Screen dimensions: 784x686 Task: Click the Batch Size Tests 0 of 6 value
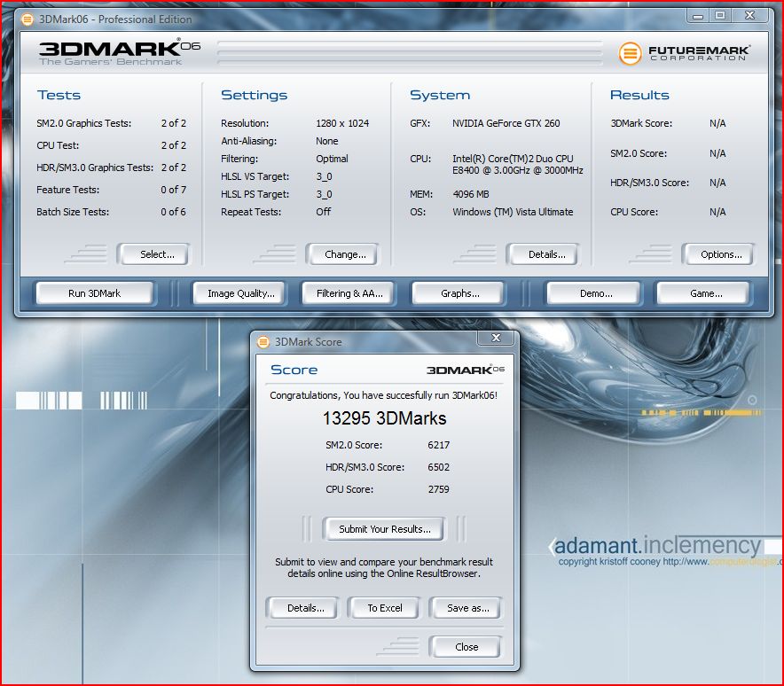pyautogui.click(x=174, y=212)
